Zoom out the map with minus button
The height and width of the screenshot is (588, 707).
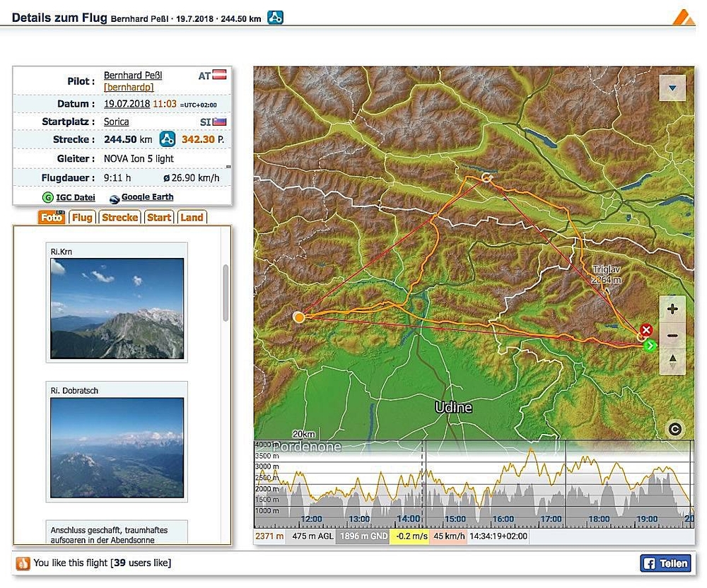tap(672, 336)
